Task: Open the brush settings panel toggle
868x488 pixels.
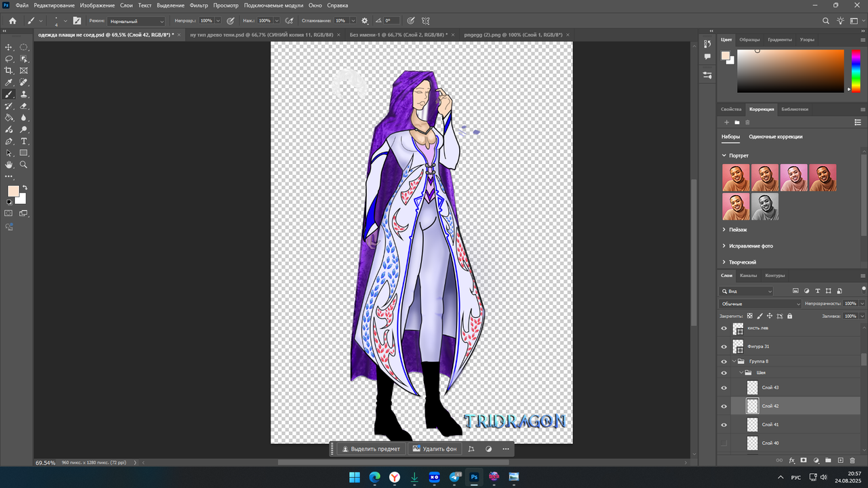Action: point(77,21)
